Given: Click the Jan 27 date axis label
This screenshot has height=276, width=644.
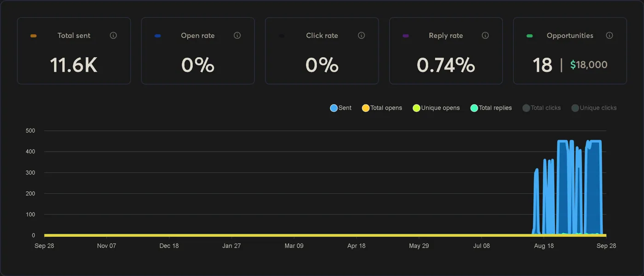Looking at the screenshot, I should click(x=231, y=246).
